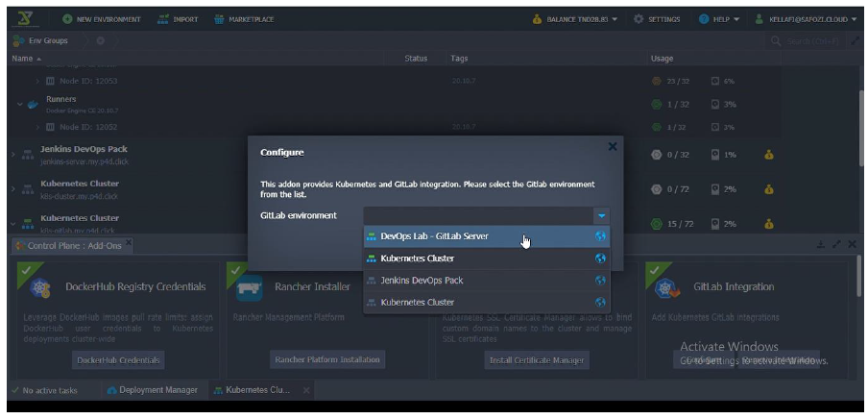Expand the Jenkins DevOps Pack environment
This screenshot has width=868, height=419.
[13, 154]
